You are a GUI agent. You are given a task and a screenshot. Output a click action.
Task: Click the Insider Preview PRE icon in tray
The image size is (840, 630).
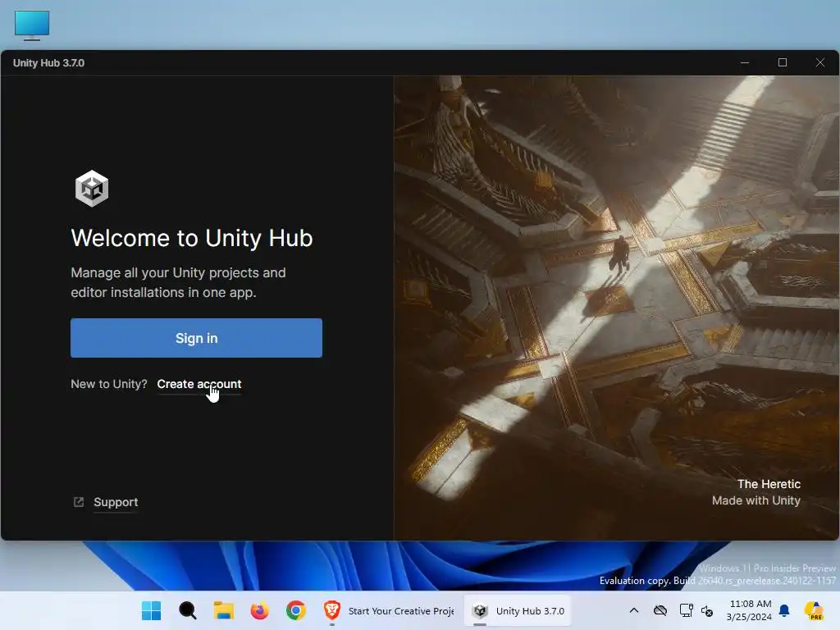(x=815, y=610)
